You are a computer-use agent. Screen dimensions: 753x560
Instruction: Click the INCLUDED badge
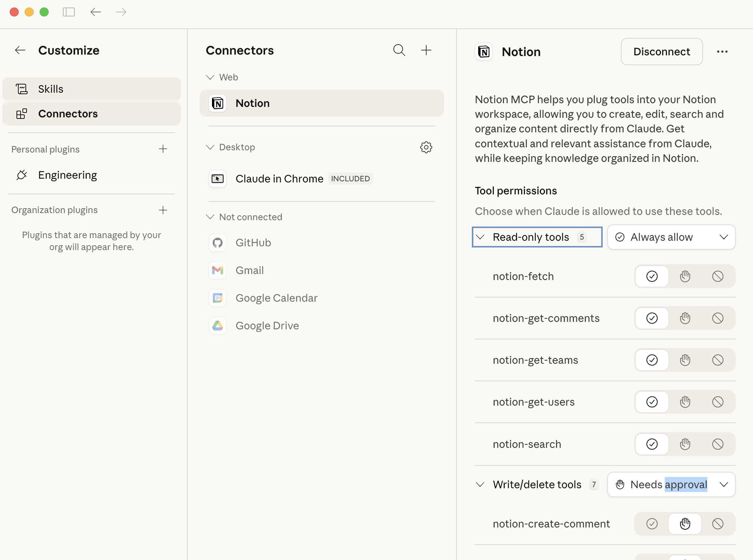(350, 179)
